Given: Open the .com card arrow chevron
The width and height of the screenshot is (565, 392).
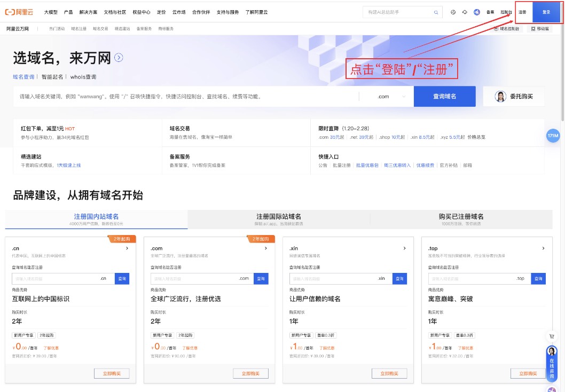Looking at the screenshot, I should [266, 248].
